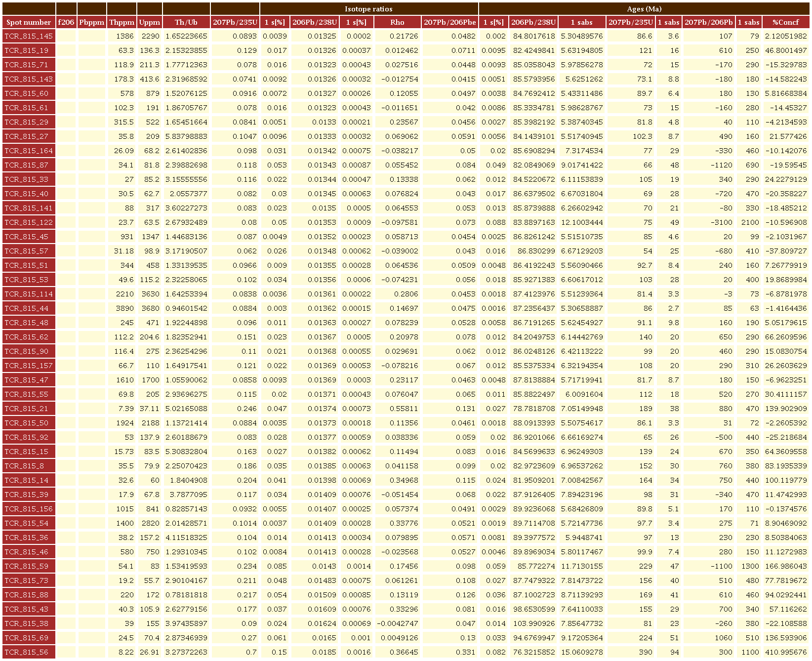Image resolution: width=812 pixels, height=661 pixels.
Task: Select the Rho column header
Action: (397, 22)
